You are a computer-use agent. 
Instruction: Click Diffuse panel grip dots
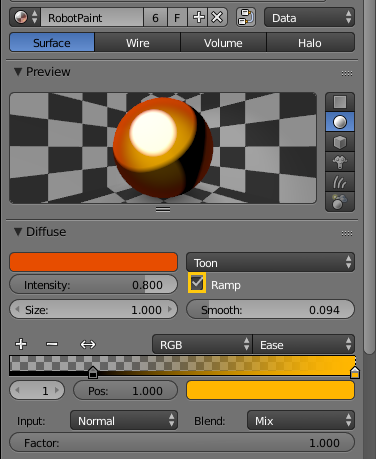pos(347,233)
